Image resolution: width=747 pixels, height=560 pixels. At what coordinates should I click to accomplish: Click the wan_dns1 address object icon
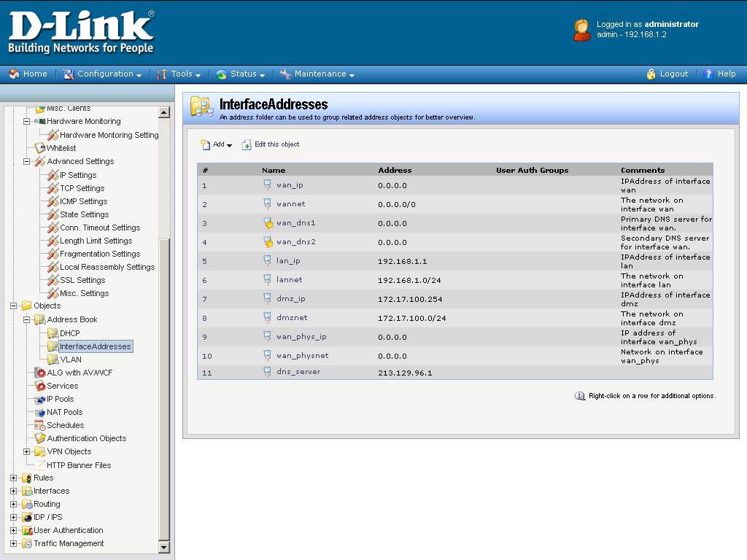(268, 223)
